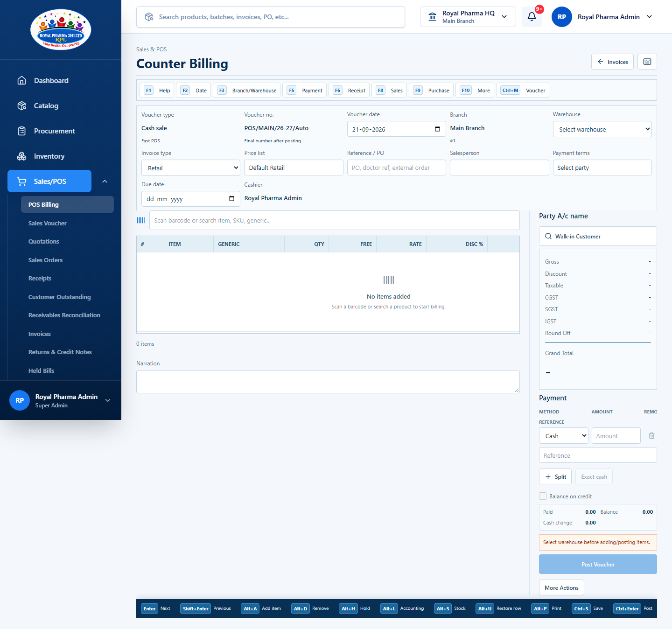The width and height of the screenshot is (672, 629).
Task: Open Held Bills submenu item
Action: click(x=42, y=370)
